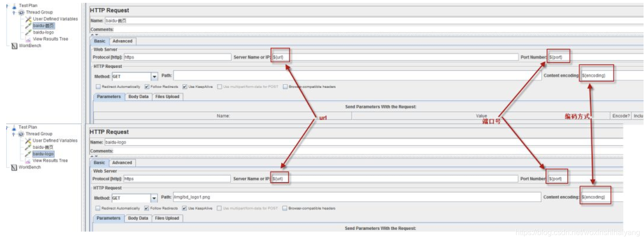The width and height of the screenshot is (644, 241).
Task: Click Comments field in baidu-首页 request
Action: click(x=379, y=30)
